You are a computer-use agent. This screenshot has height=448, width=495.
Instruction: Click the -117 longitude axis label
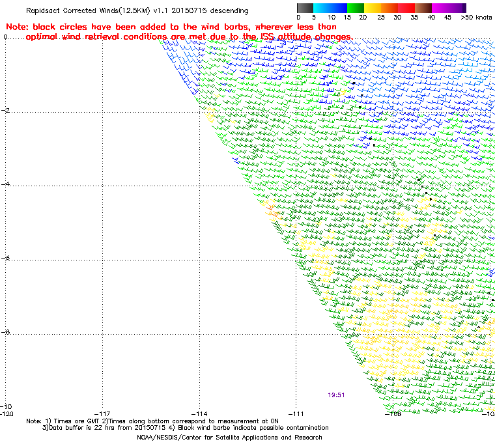(x=102, y=413)
